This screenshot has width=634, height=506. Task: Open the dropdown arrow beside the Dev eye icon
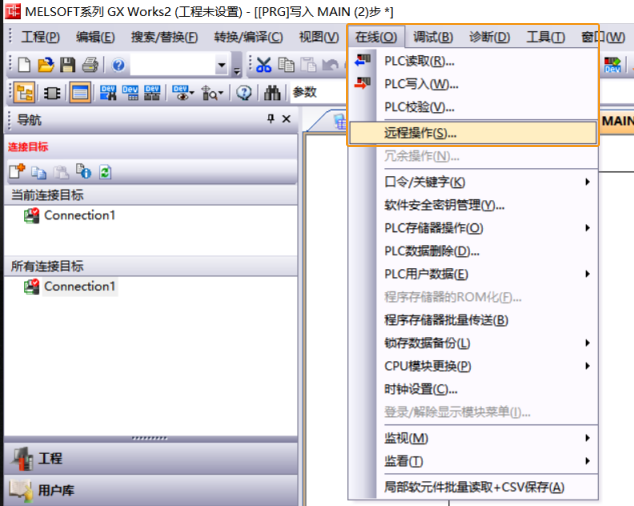(x=192, y=93)
